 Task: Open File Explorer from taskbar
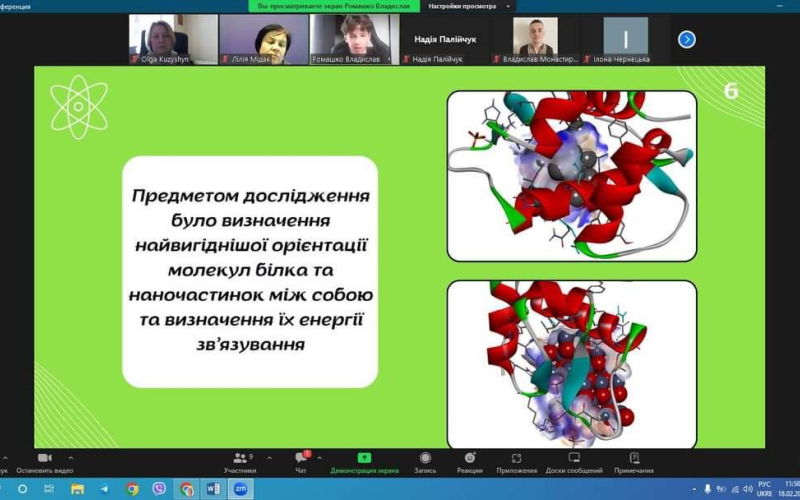pyautogui.click(x=77, y=489)
